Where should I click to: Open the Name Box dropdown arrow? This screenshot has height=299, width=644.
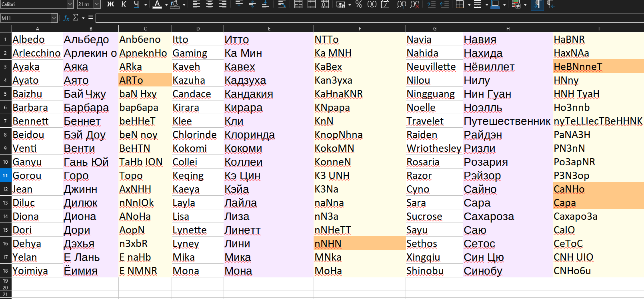point(54,18)
